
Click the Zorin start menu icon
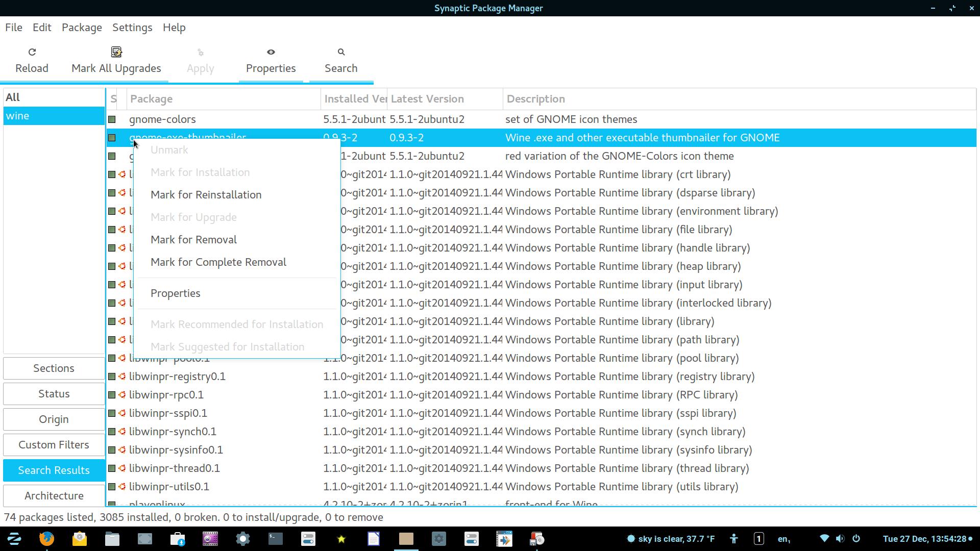tap(14, 539)
